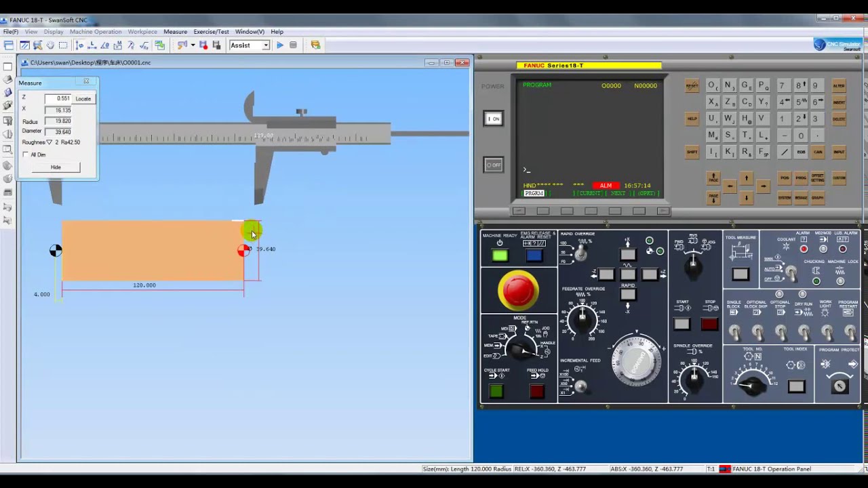Click the DELETE key
Image resolution: width=868 pixels, height=488 pixels.
pos(839,119)
